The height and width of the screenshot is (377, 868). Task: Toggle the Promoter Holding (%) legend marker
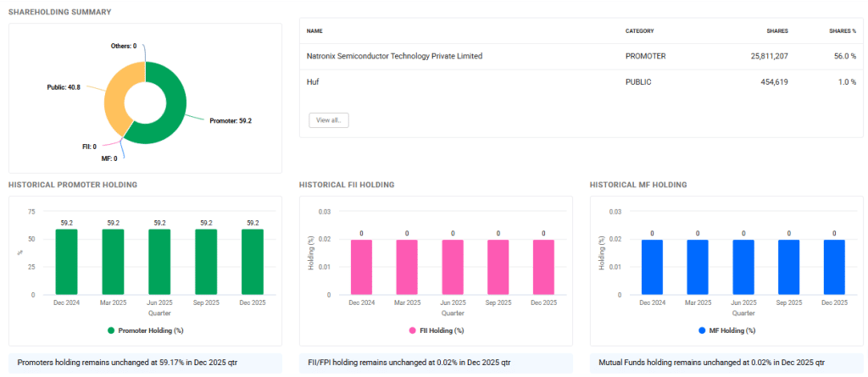pos(112,330)
